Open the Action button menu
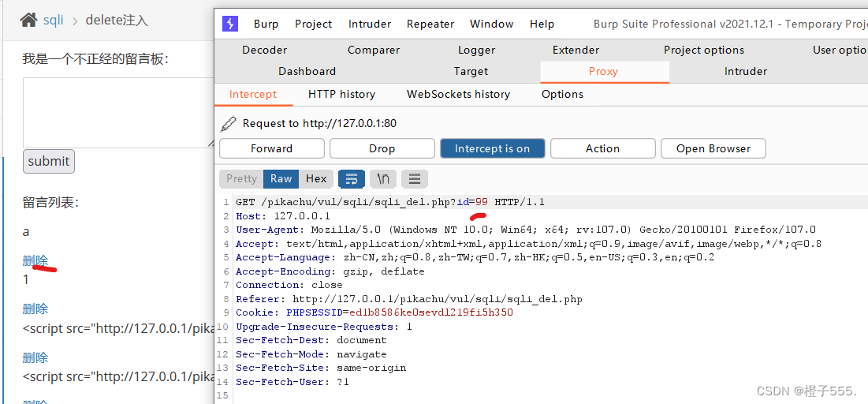This screenshot has width=868, height=404. tap(603, 148)
